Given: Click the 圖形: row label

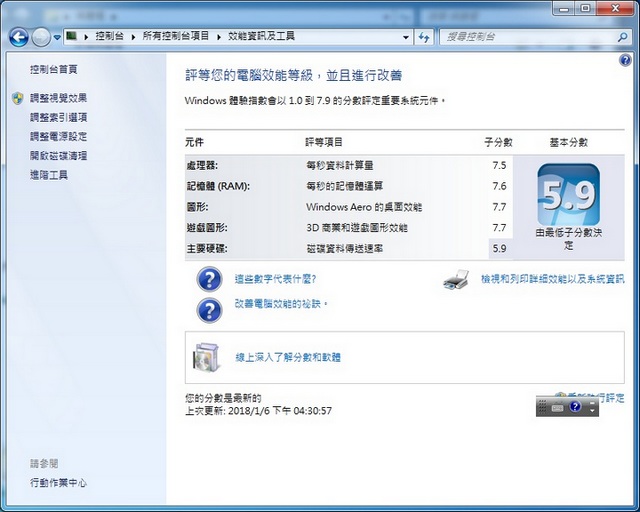Looking at the screenshot, I should click(x=198, y=207).
